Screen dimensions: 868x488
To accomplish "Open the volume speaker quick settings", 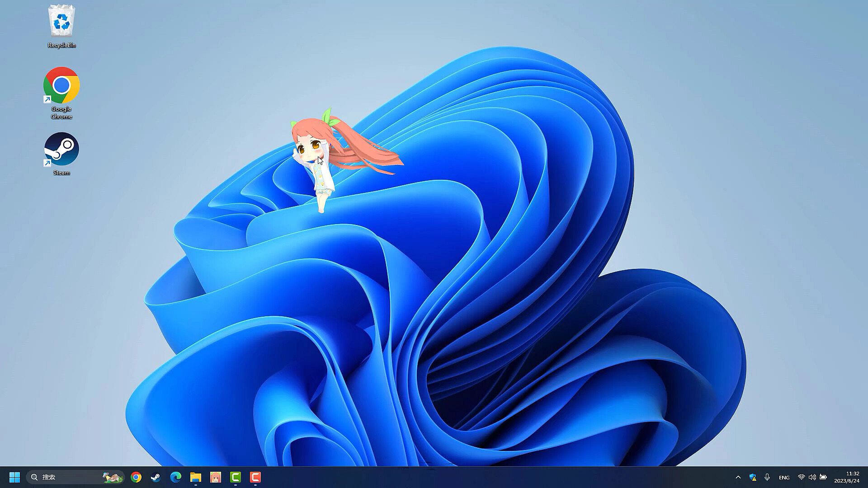I will pyautogui.click(x=812, y=477).
